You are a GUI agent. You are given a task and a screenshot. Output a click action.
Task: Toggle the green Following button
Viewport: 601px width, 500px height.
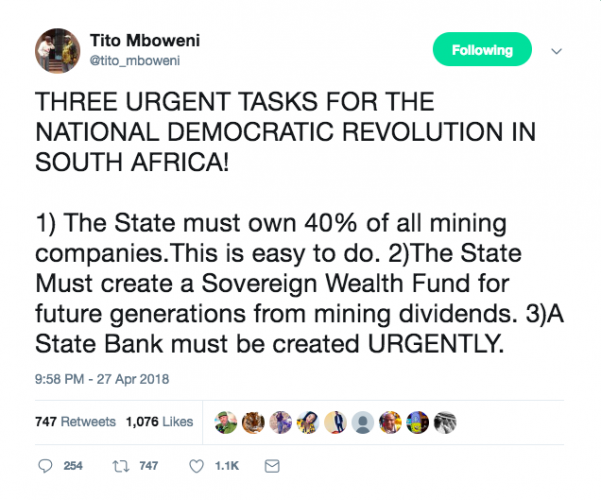(x=482, y=50)
